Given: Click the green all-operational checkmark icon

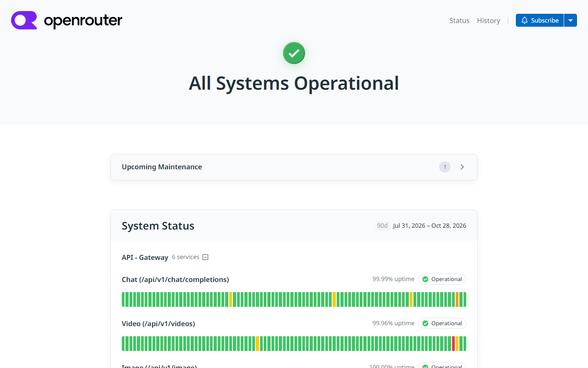Looking at the screenshot, I should 294,53.
